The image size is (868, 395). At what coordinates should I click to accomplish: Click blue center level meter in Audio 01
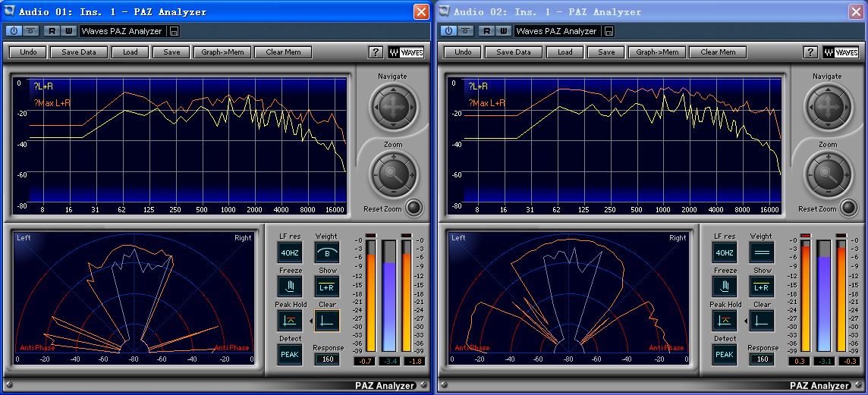pos(390,296)
